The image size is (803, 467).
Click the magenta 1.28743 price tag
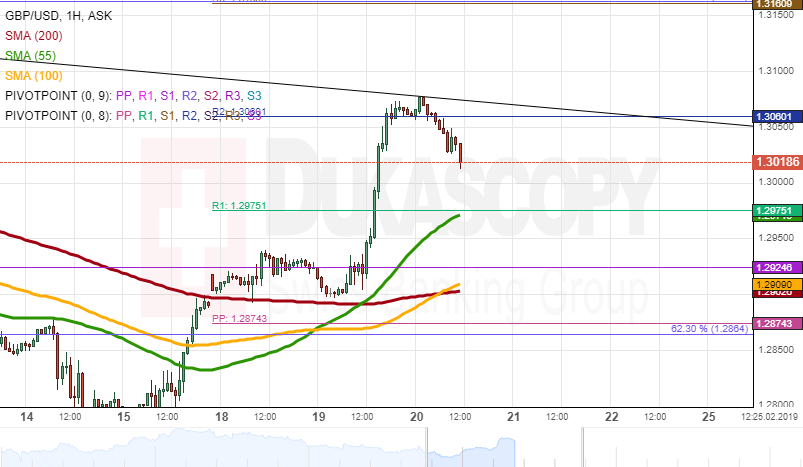point(776,324)
